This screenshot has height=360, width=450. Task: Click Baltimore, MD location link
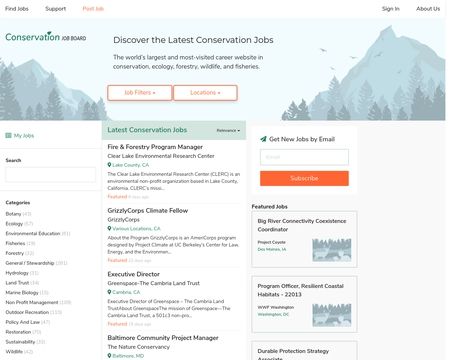click(128, 356)
